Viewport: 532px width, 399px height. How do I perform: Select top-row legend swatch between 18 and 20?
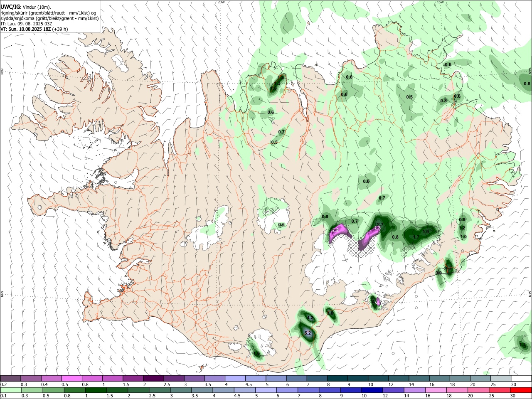tap(460, 378)
